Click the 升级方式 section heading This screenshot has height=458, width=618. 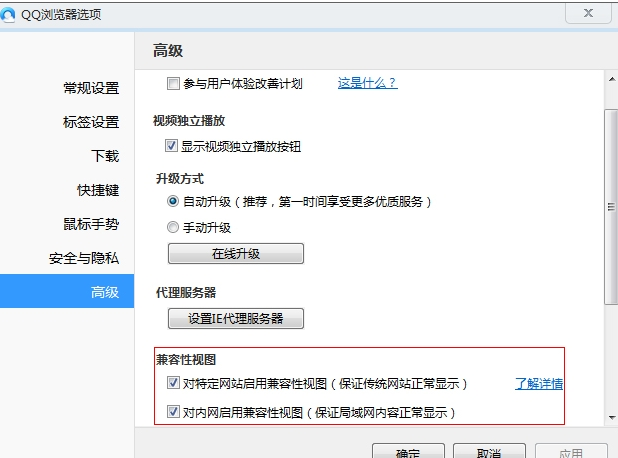180,179
